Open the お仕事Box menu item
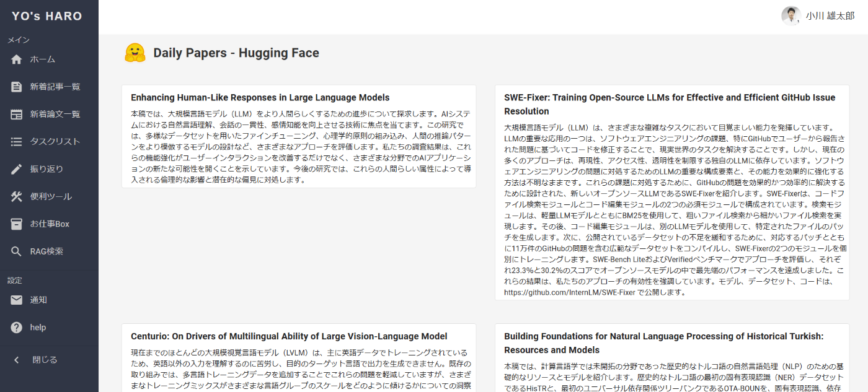Image resolution: width=868 pixels, height=392 pixels. pyautogui.click(x=50, y=224)
